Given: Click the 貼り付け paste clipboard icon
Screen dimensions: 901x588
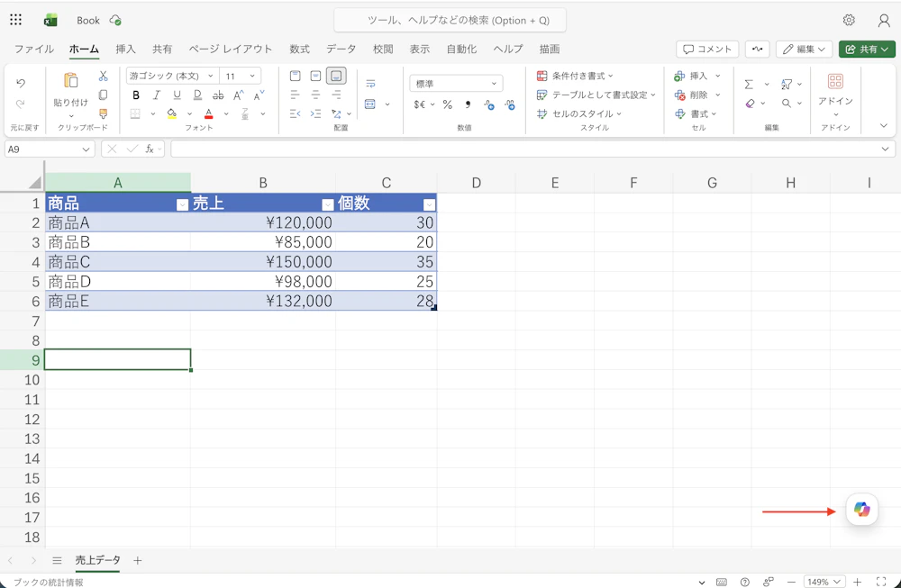Looking at the screenshot, I should click(x=70, y=80).
